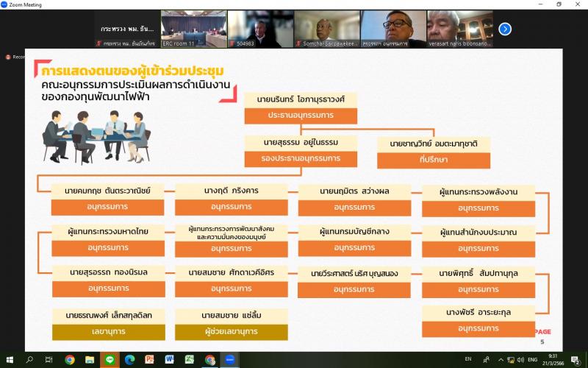Select the กระทรวง พม. audio-only participant tile
The height and width of the screenshot is (368, 588).
point(127,29)
